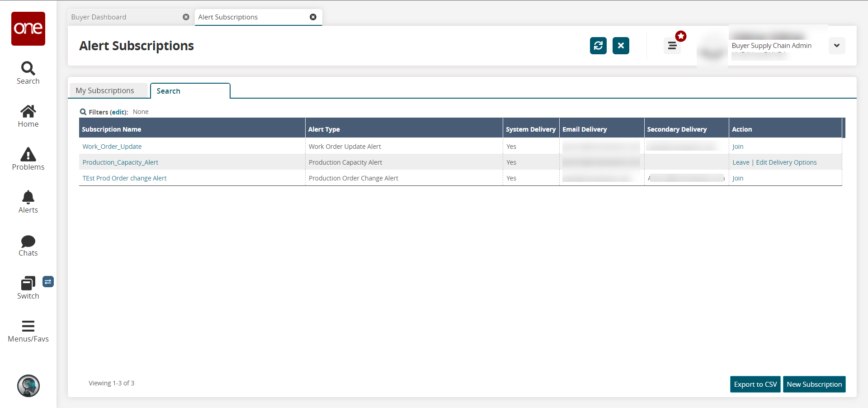Leave the Production_Capacity_Alert subscription

[x=741, y=162]
